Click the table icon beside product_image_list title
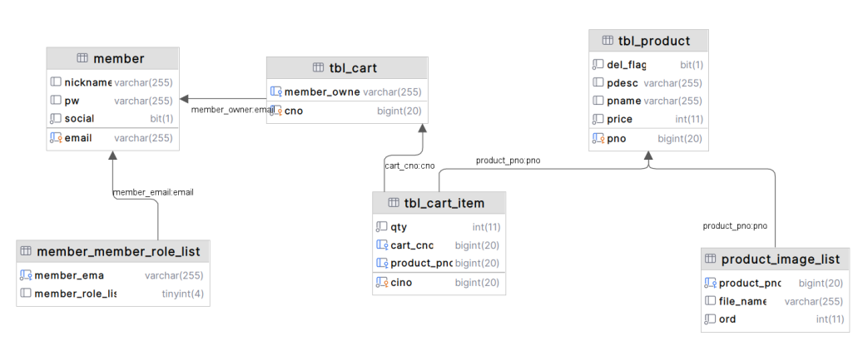868x346 pixels. coord(711,259)
